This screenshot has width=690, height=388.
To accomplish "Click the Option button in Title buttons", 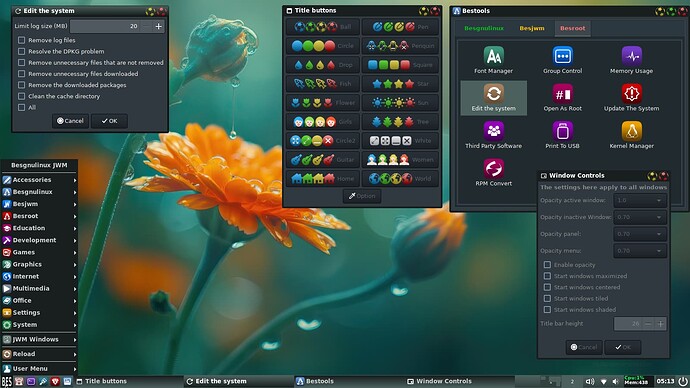I will (362, 196).
